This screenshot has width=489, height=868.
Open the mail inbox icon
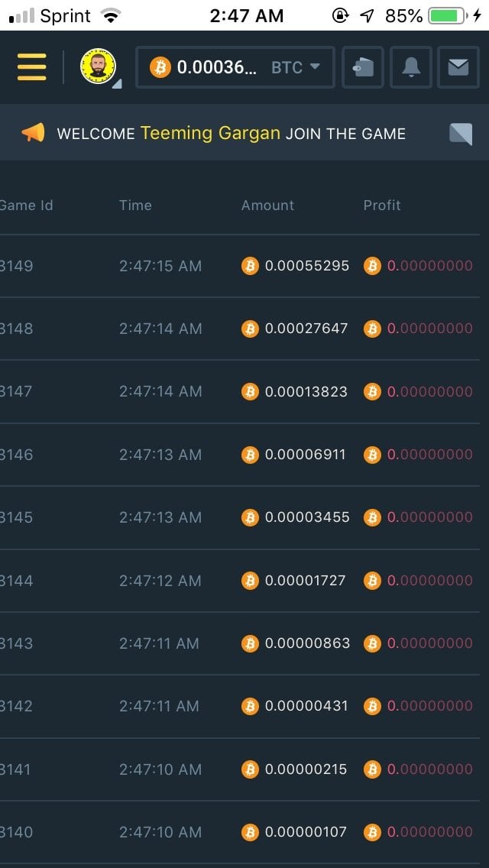(x=458, y=67)
